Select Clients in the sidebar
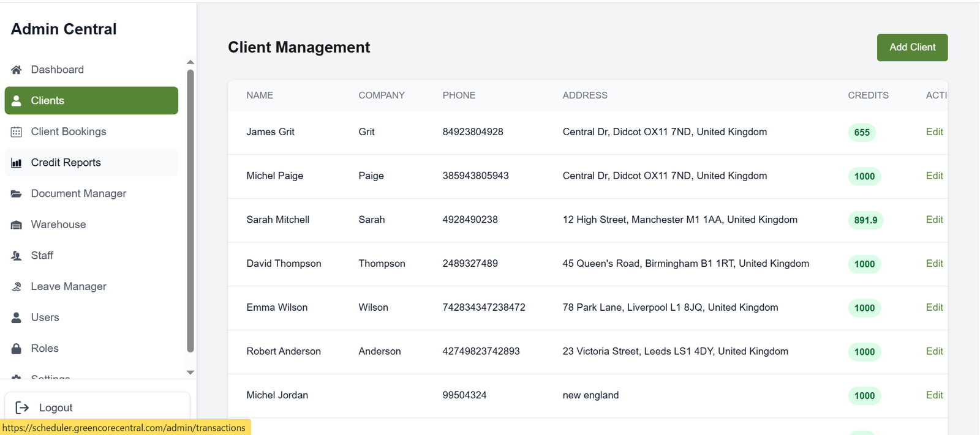This screenshot has height=435, width=980. click(x=91, y=101)
